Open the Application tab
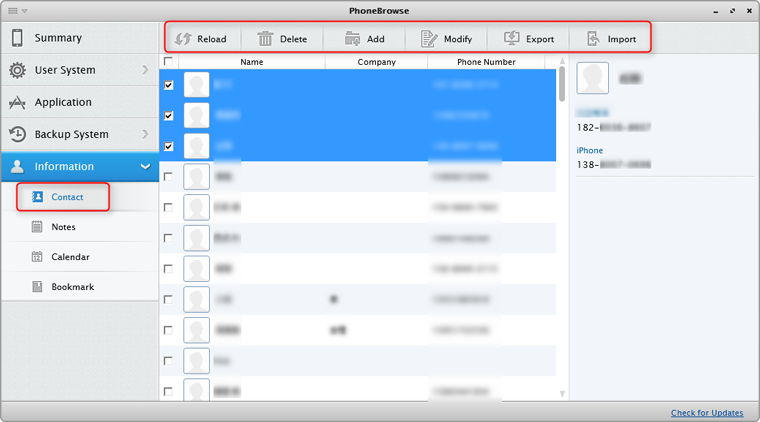The height and width of the screenshot is (422, 760). pos(62,102)
